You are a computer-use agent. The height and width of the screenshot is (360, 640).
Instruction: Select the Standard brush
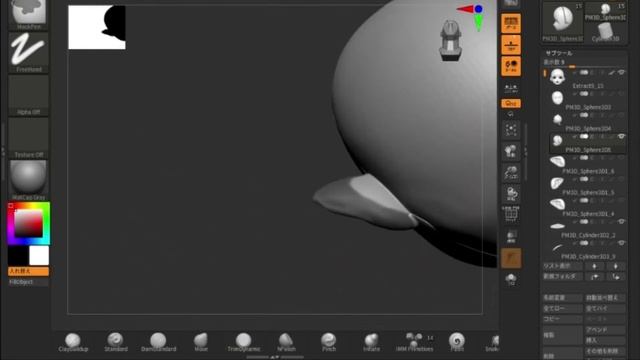(116, 342)
